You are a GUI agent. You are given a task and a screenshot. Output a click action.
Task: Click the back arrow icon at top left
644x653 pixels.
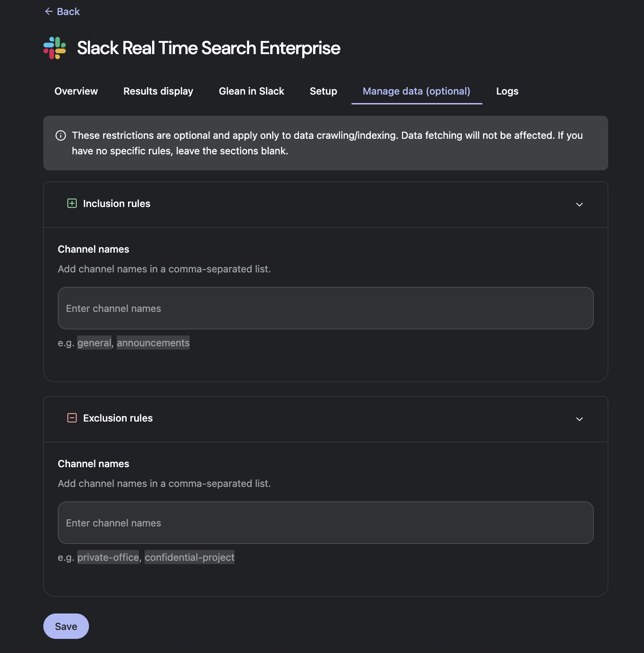click(48, 11)
